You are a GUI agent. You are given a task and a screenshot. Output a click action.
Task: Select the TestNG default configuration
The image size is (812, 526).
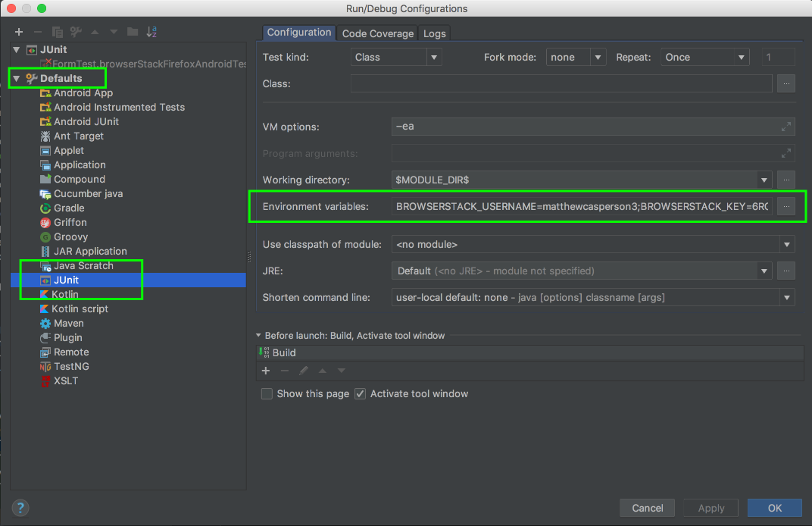[70, 366]
